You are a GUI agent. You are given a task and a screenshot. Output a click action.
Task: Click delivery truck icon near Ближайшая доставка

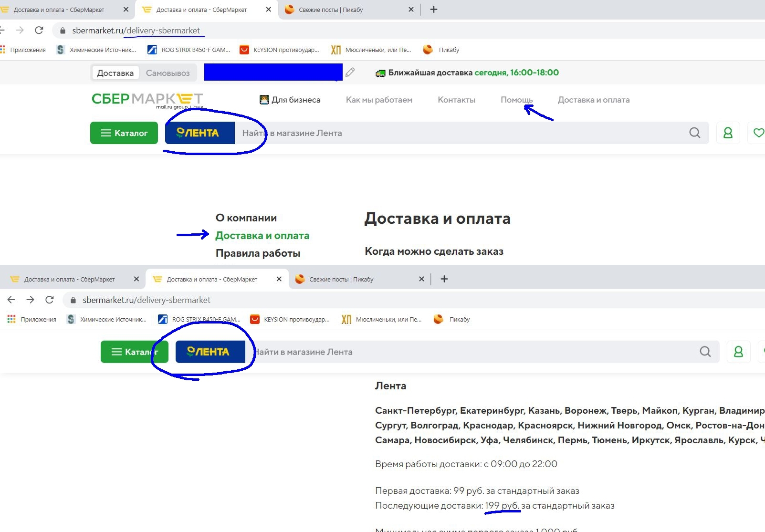[380, 73]
